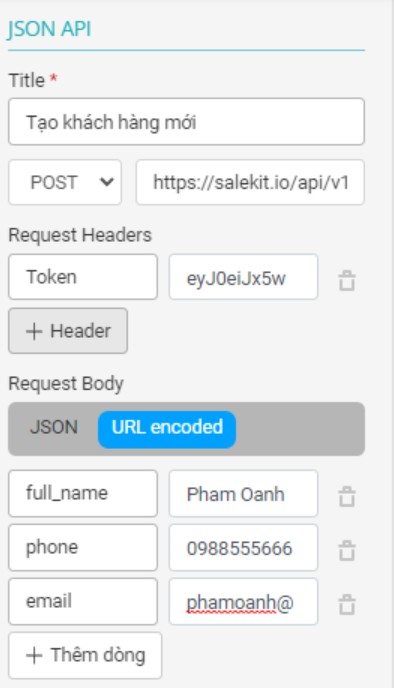This screenshot has height=688, width=394.
Task: Remove the email body row
Action: pos(347,605)
